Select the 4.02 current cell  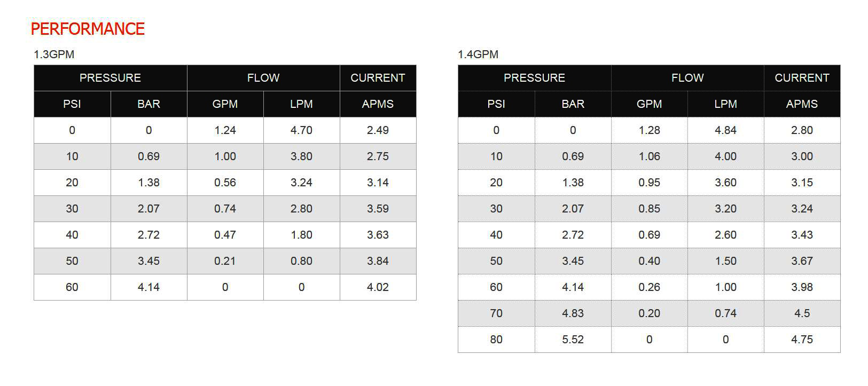378,287
